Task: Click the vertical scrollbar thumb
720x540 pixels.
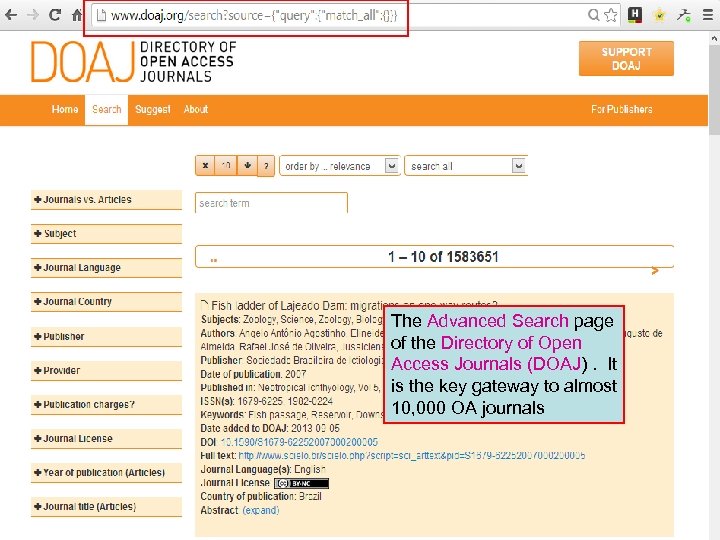Action: coord(714,90)
